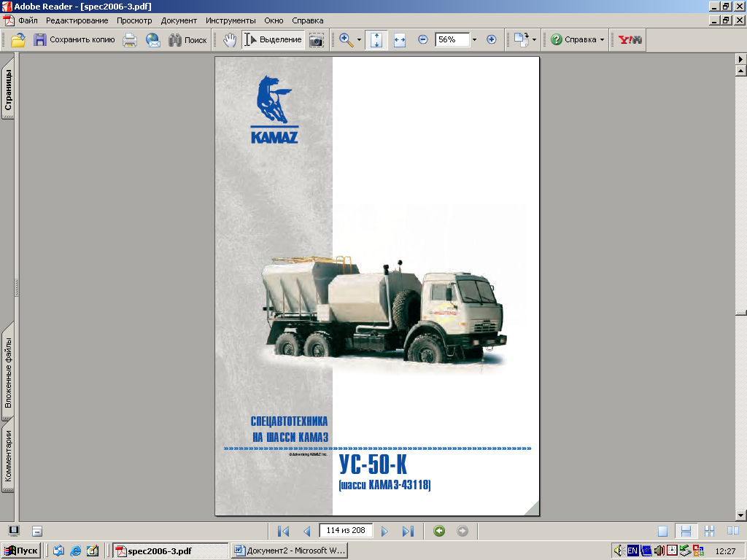The image size is (747, 560).
Task: Click the arrow button above scrollbar
Action: pos(740,59)
